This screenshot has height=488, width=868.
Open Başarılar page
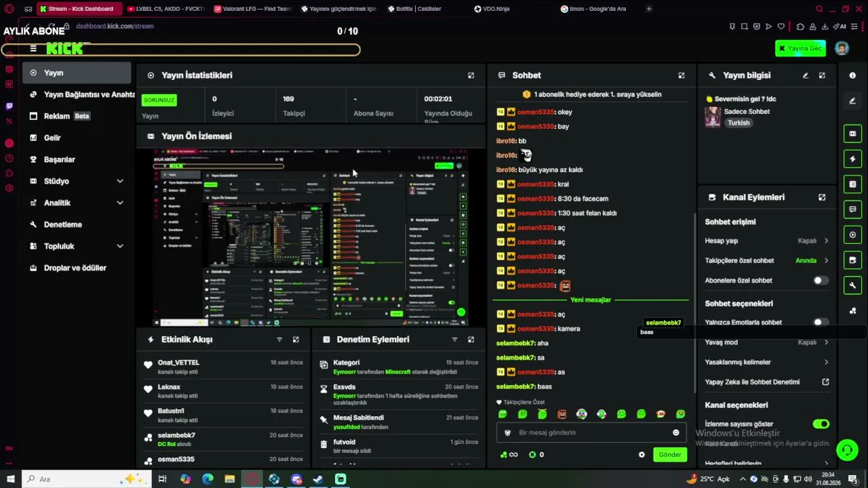coord(77,159)
